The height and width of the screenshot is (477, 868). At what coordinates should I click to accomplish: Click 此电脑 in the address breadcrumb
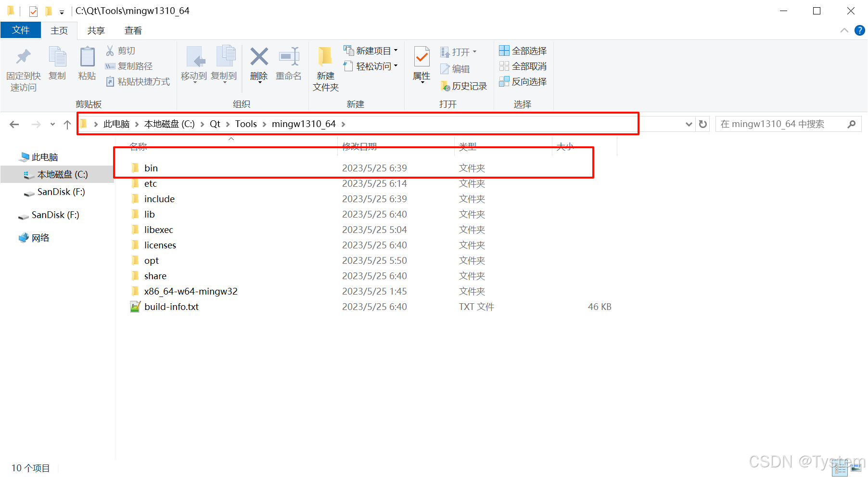click(116, 124)
